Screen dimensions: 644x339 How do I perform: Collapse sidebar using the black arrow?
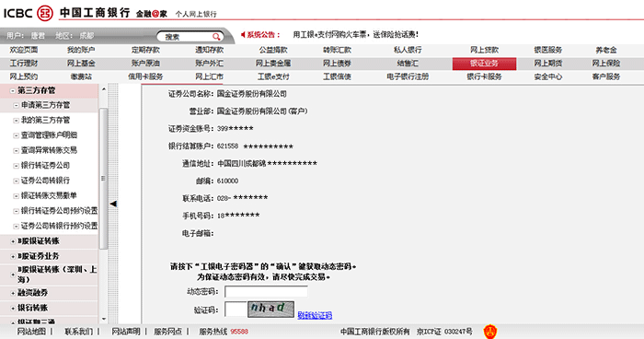click(113, 204)
